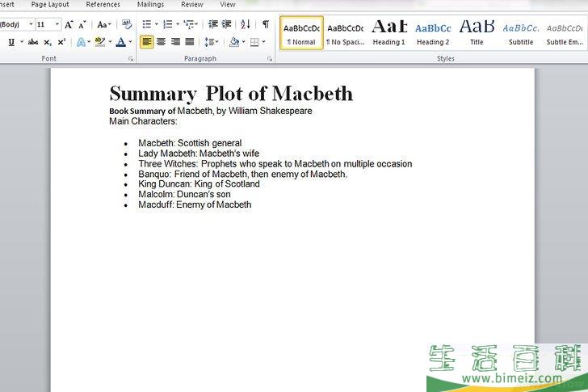
Task: Click the Grow Font icon
Action: click(x=69, y=25)
